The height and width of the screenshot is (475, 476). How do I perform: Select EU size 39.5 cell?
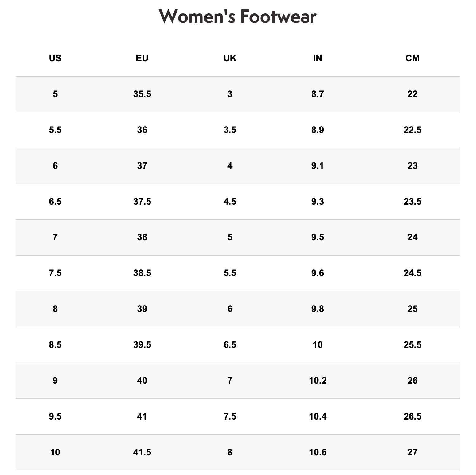(142, 345)
